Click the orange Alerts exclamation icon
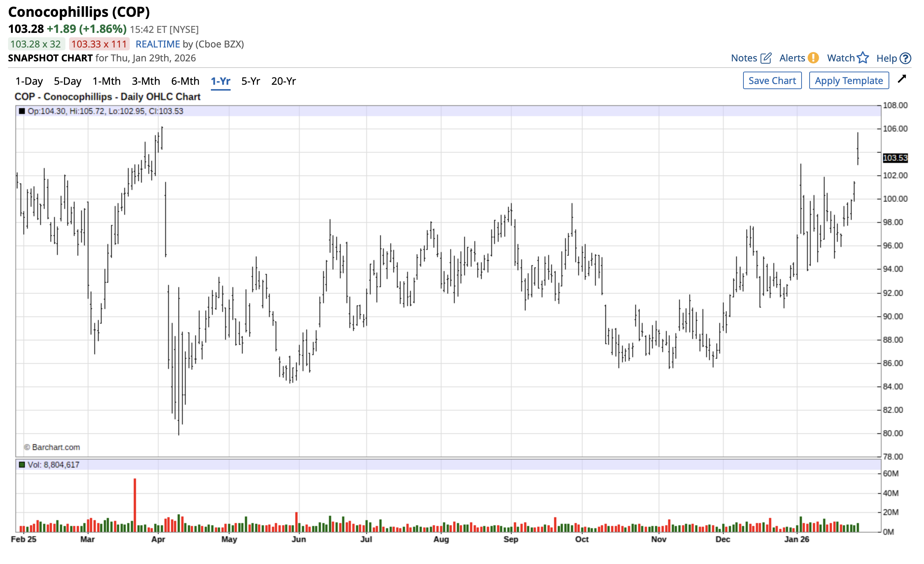This screenshot has height=564, width=924. click(813, 58)
